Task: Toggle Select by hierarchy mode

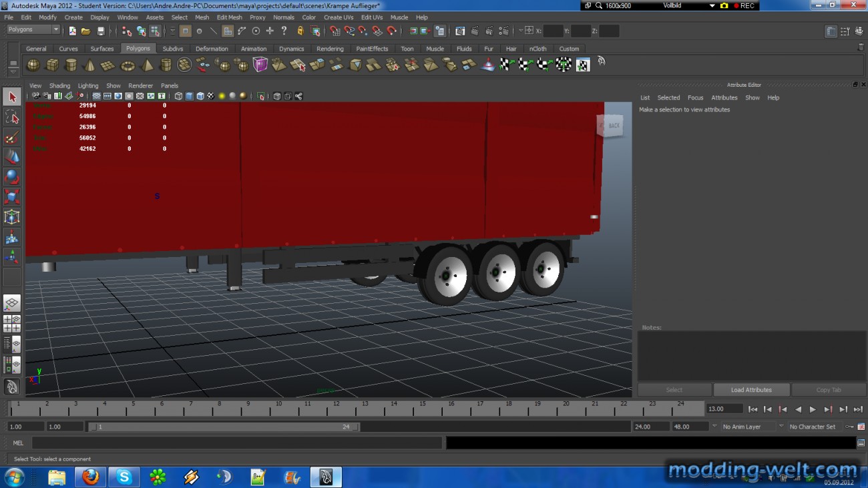Action: click(x=127, y=31)
